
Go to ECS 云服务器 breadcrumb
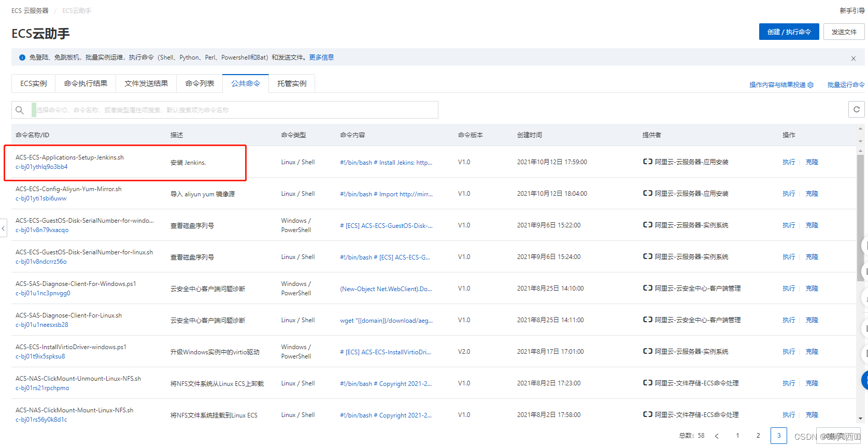pyautogui.click(x=30, y=10)
